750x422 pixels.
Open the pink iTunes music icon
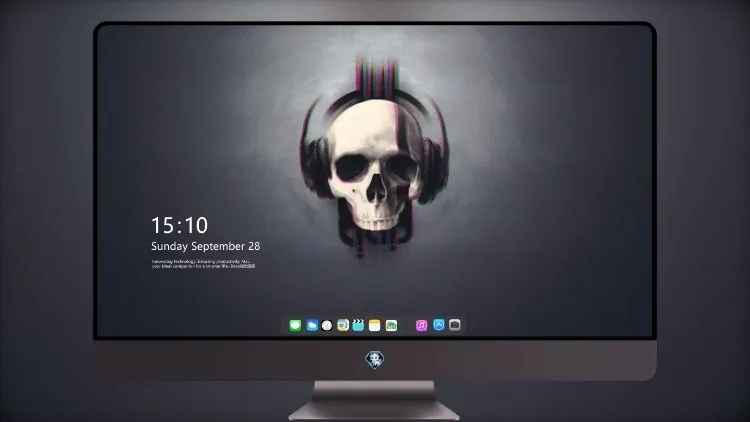click(421, 325)
